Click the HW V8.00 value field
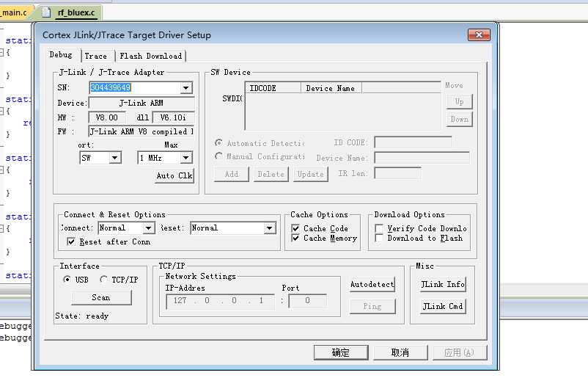588x389 pixels. (107, 117)
